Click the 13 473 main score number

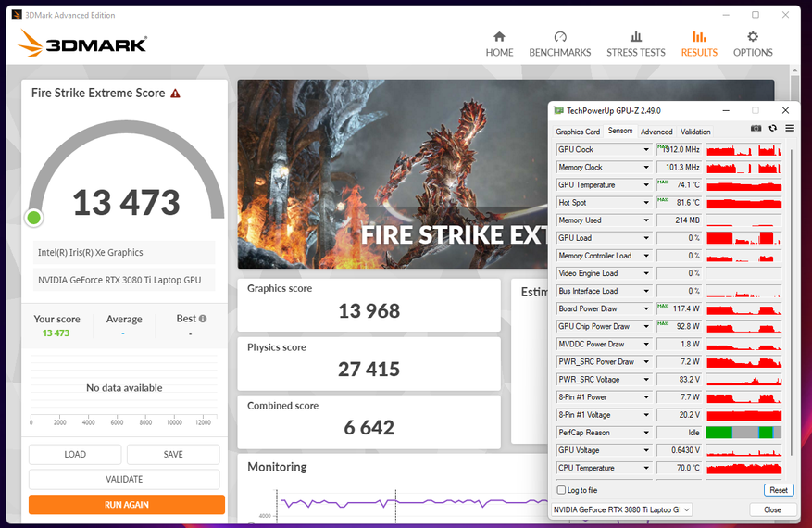[x=126, y=203]
